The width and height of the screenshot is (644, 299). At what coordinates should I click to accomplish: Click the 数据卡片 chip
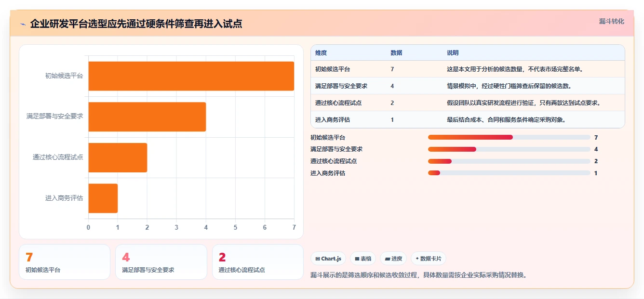[429, 259]
